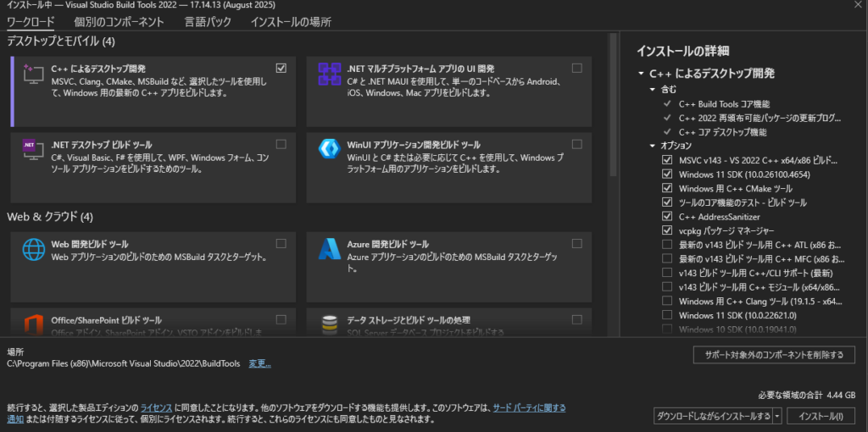Viewport: 868px width, 432px height.
Task: Click the WinUI application build tools icon
Action: click(x=329, y=149)
